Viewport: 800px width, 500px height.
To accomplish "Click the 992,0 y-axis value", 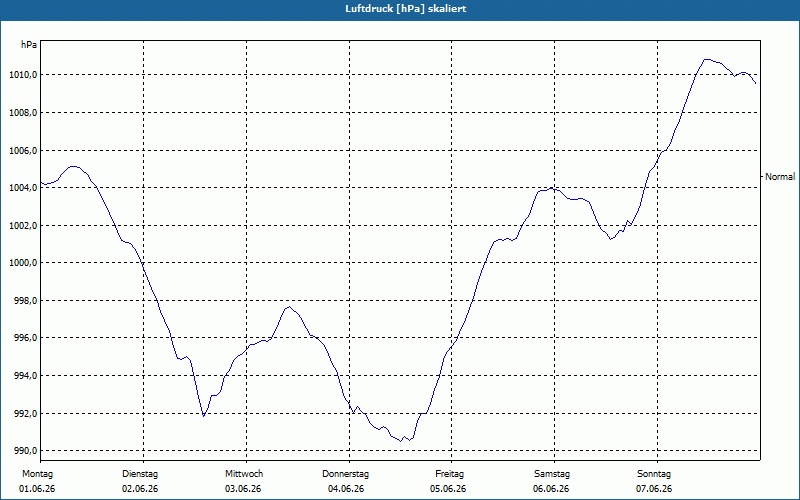I will (x=26, y=413).
